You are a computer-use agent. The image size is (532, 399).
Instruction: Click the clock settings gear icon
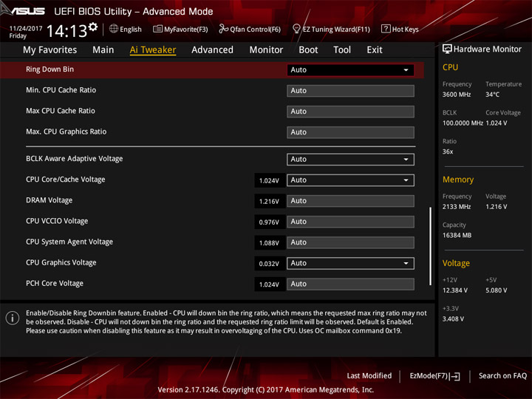point(93,27)
